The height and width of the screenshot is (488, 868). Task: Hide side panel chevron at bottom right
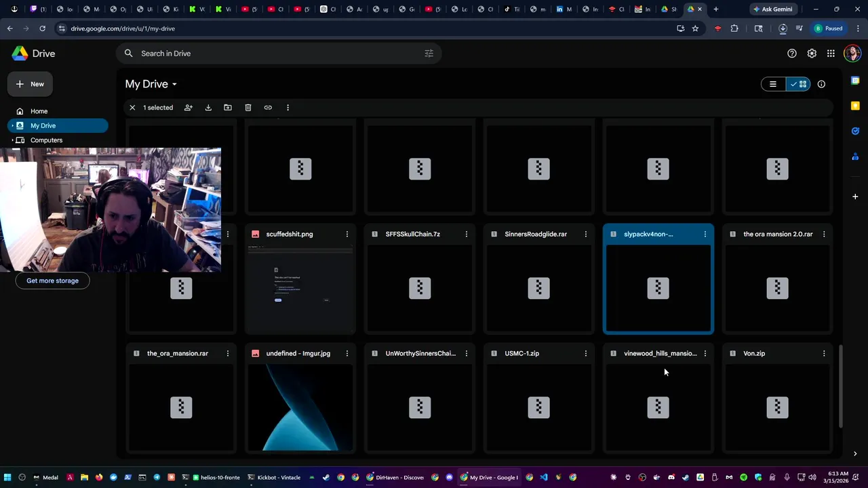coord(855,454)
